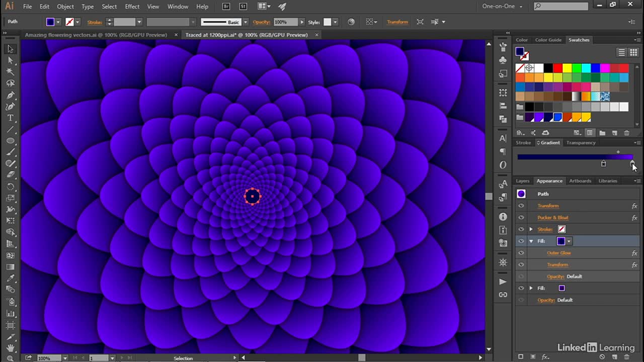Click the Stroke link in control bar
Screen dimensions: 644x362
coord(95,22)
